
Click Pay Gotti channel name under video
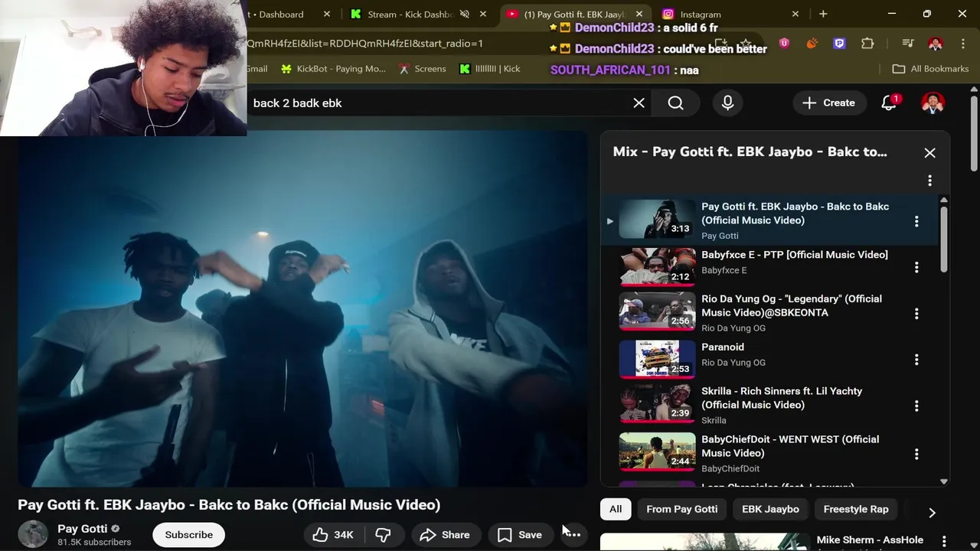[x=82, y=528]
